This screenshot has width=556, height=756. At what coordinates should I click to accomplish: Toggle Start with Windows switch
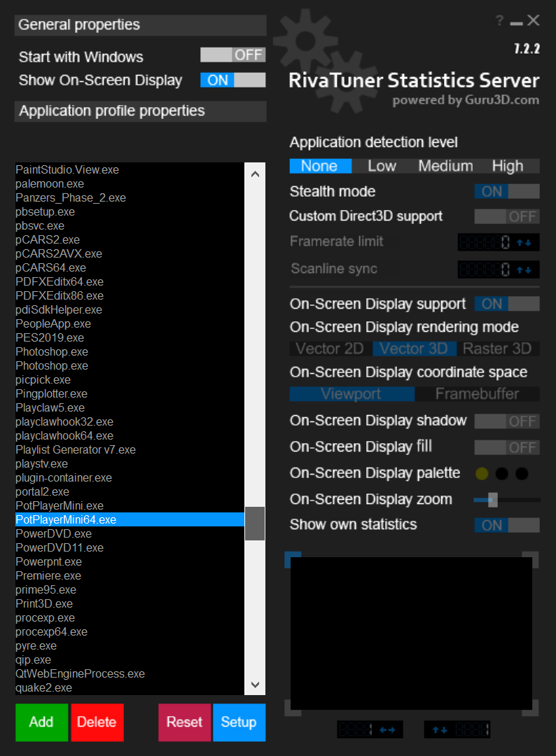[233, 55]
